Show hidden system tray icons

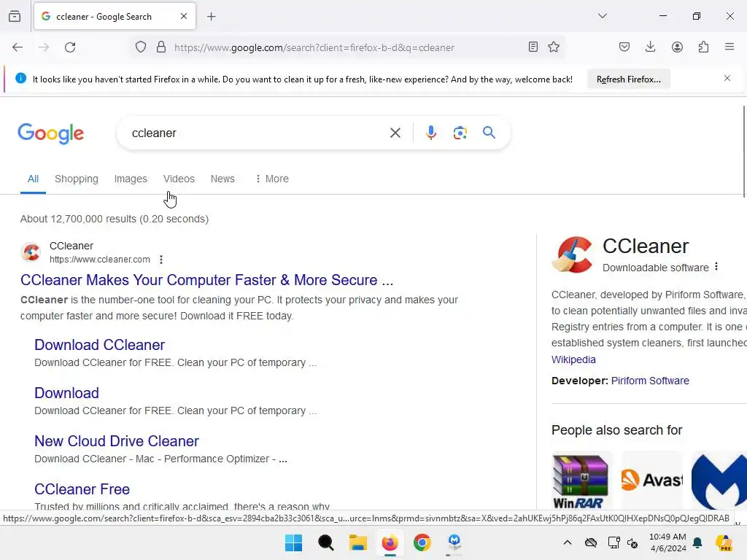[567, 542]
